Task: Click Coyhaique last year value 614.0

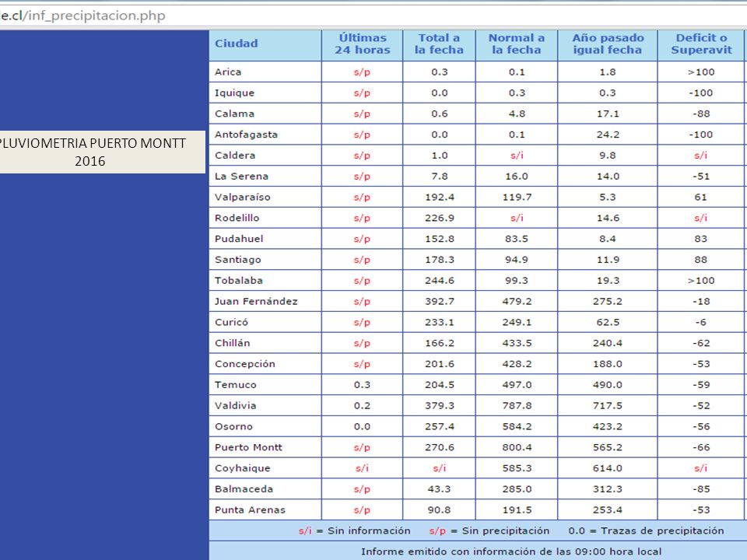Action: pos(608,468)
